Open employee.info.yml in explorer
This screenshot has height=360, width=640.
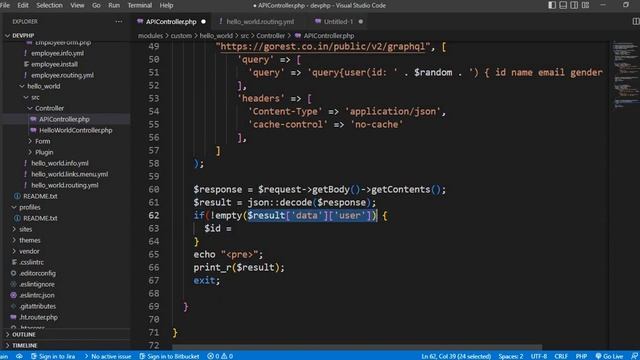tap(57, 53)
